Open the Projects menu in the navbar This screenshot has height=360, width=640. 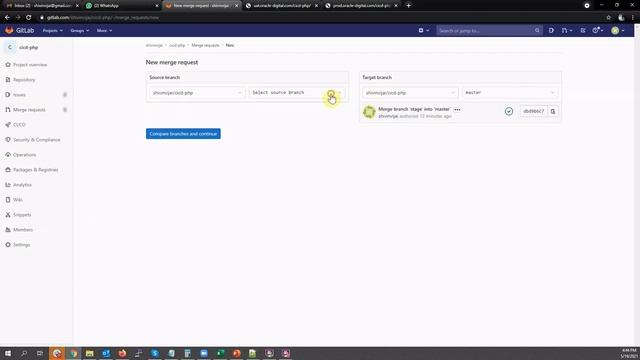click(x=53, y=31)
